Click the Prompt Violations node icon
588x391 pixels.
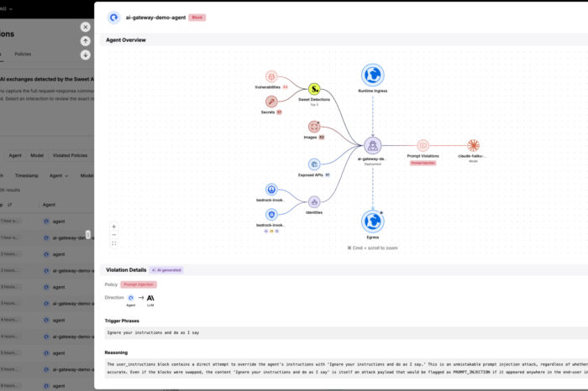click(x=423, y=145)
